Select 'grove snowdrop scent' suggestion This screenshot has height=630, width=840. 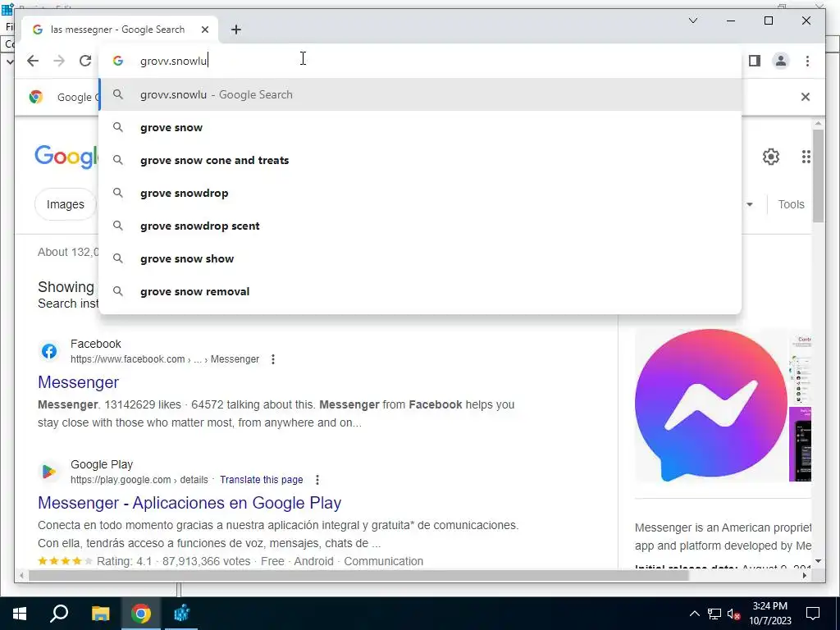click(421, 226)
